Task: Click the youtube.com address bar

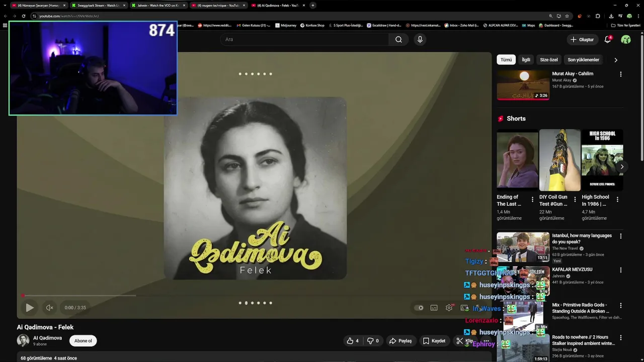Action: 292,16
